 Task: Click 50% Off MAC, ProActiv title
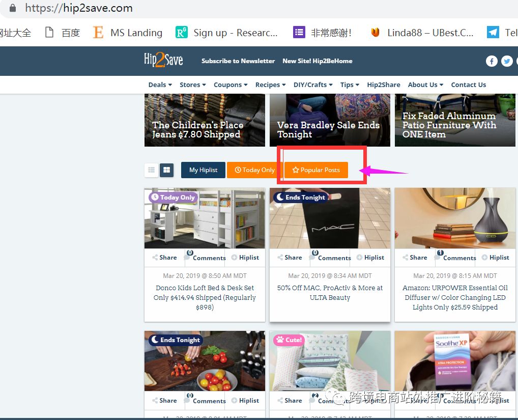330,292
